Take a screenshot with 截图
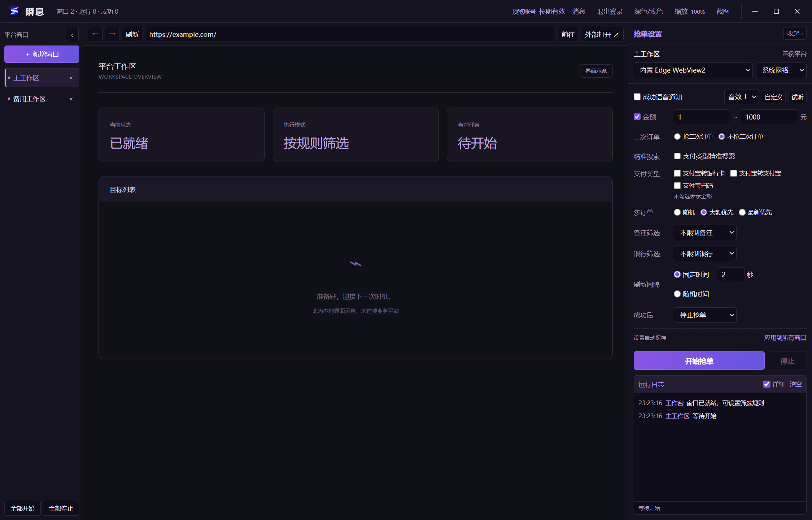812x520 pixels. [x=723, y=12]
